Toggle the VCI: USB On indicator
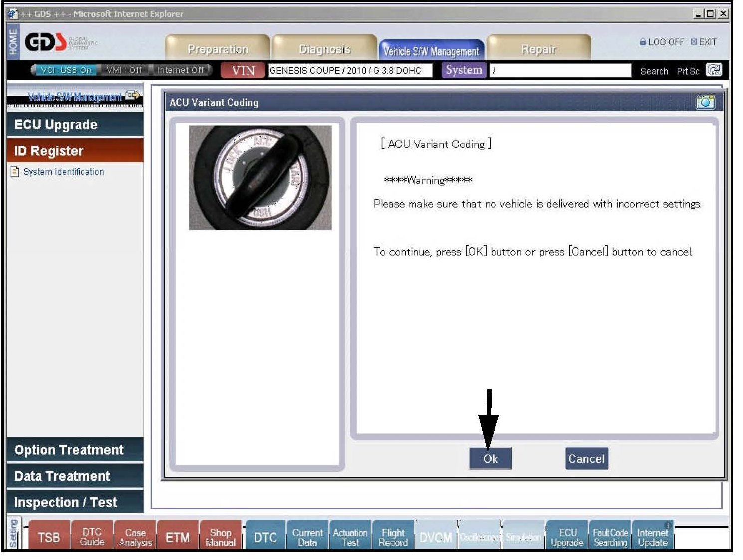Screen dimensions: 743x560 click(x=66, y=70)
